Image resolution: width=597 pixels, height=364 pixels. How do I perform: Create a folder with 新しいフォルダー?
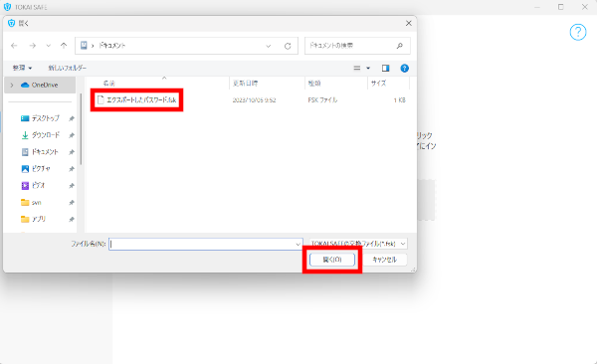point(67,68)
